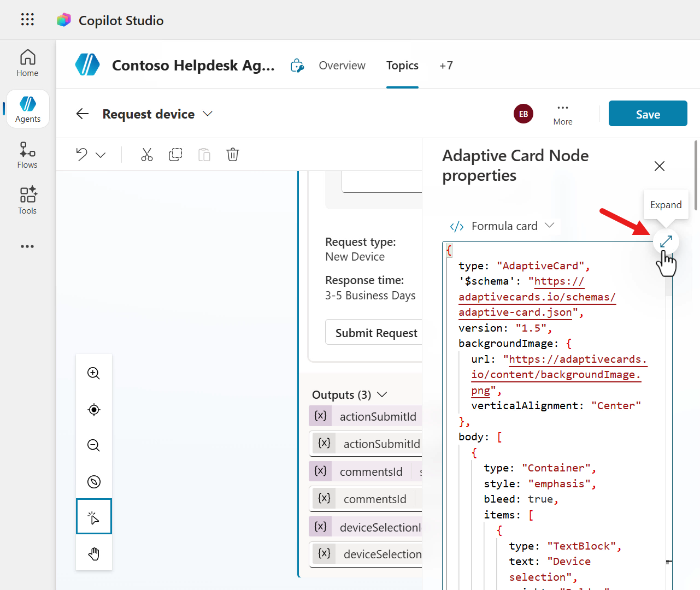
Task: Open the app launcher grid
Action: (x=27, y=20)
